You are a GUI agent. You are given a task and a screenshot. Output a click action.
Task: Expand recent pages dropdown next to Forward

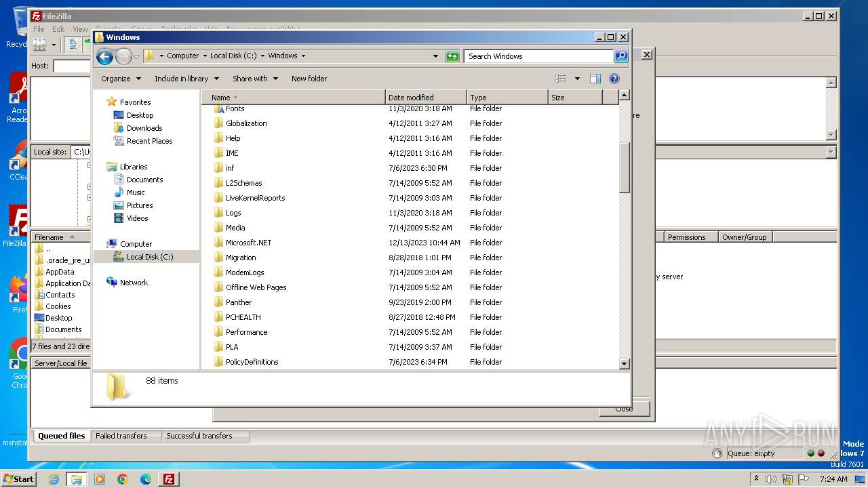tap(136, 56)
